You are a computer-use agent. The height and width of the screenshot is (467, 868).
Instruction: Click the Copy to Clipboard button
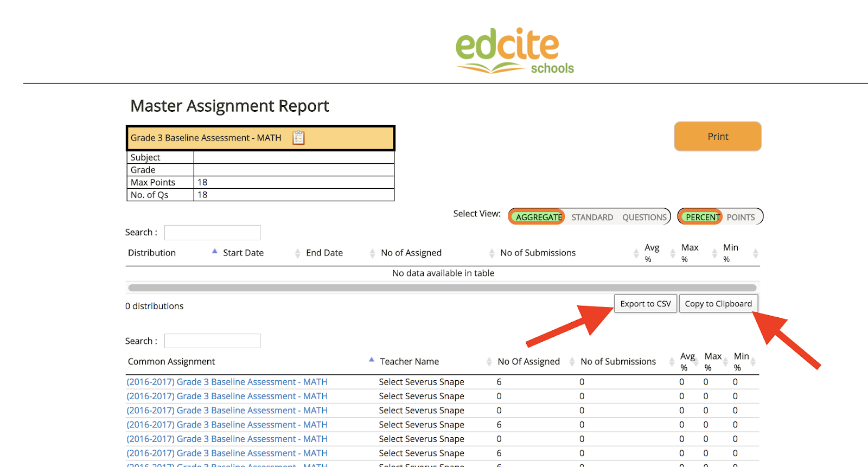(x=718, y=304)
